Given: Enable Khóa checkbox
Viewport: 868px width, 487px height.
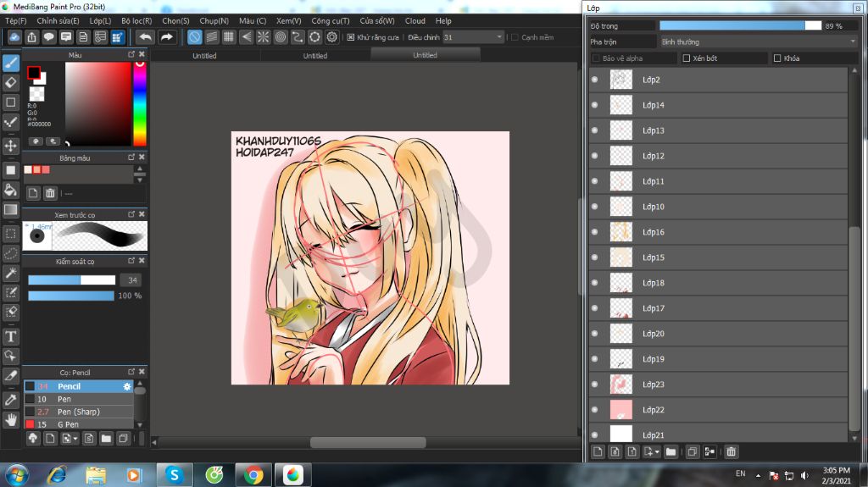Looking at the screenshot, I should (777, 58).
